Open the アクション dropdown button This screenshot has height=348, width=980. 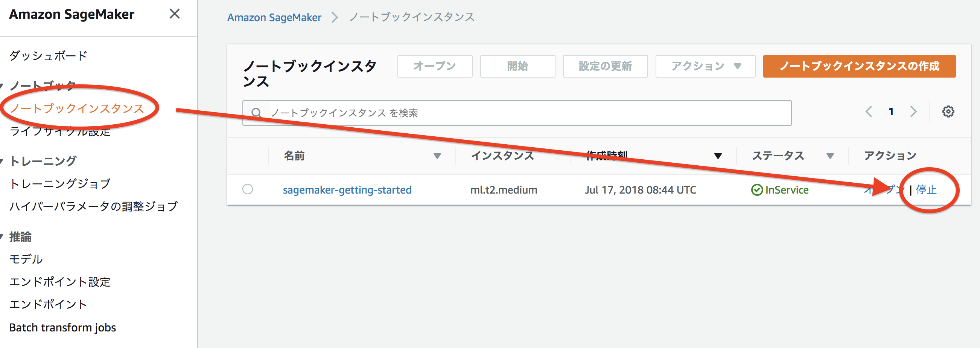(x=705, y=66)
